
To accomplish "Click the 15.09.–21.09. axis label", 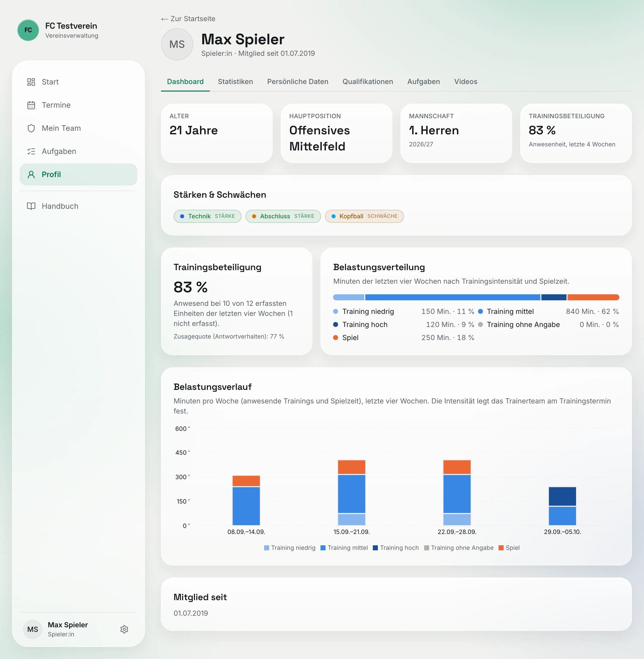I will pos(351,532).
